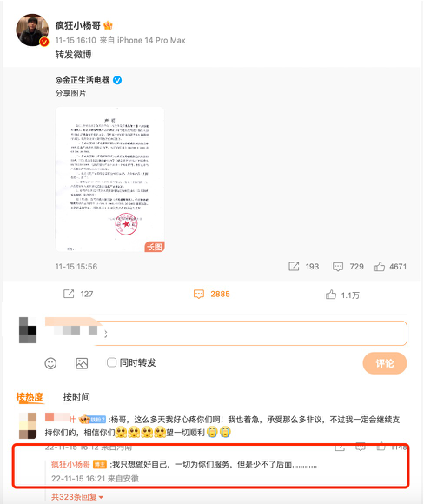
Task: Expand 共323条回复 replies
Action: [77, 497]
